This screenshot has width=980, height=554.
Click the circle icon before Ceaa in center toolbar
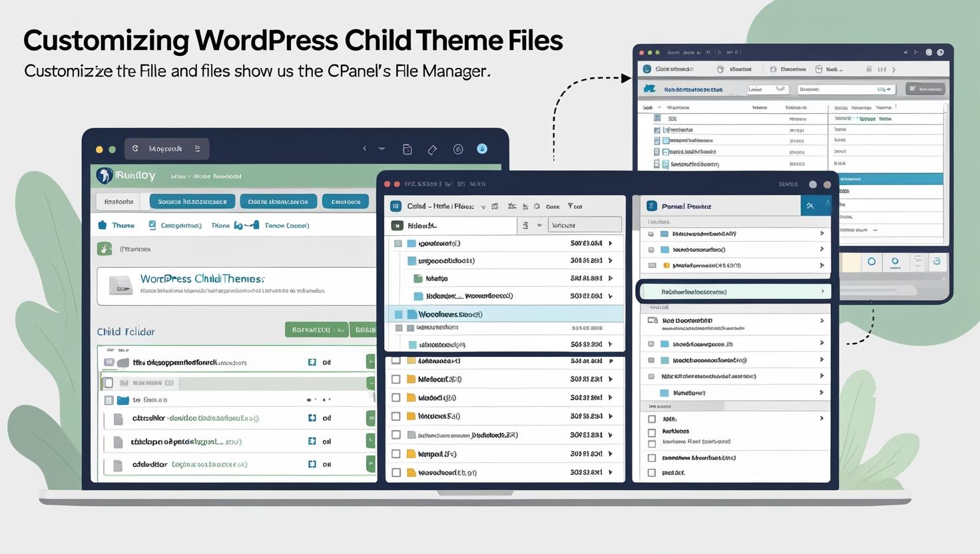[537, 206]
